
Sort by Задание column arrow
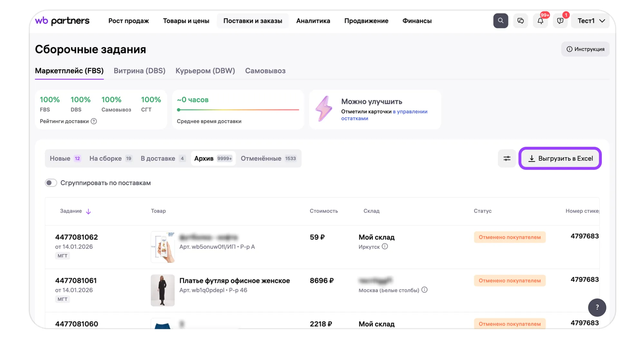coord(88,211)
